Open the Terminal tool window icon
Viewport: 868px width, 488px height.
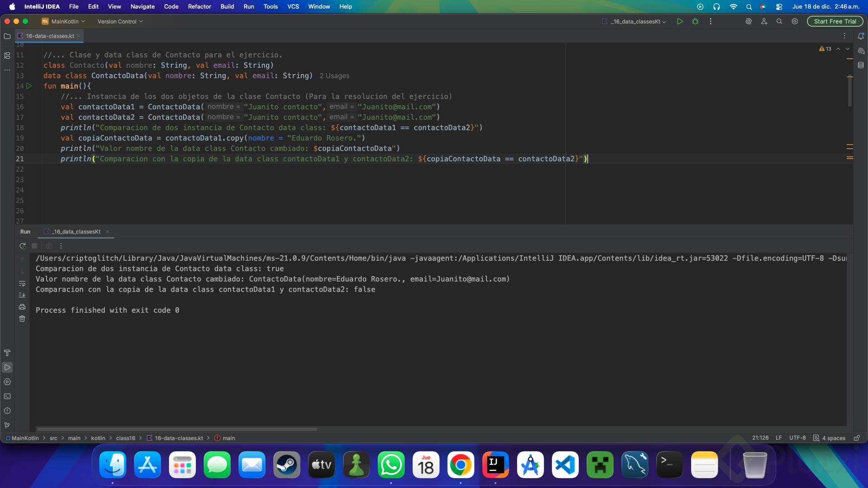point(7,396)
